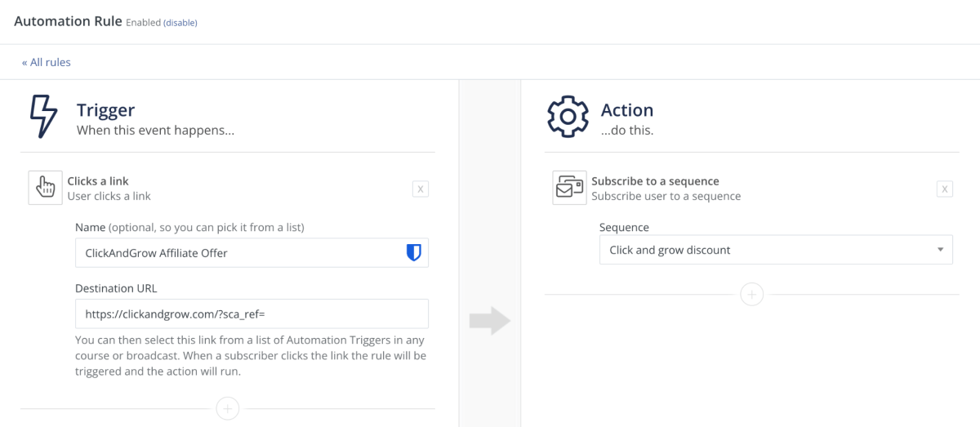
Task: Go back to All rules
Action: tap(47, 62)
